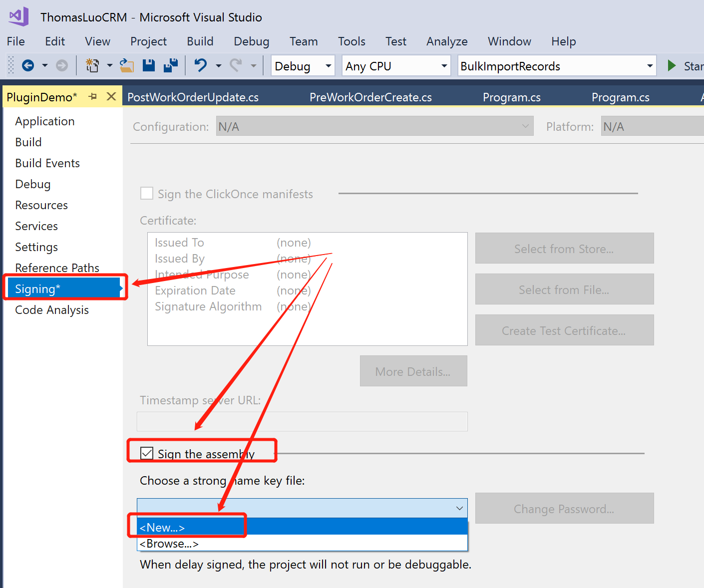Pin the PluginDemo tab
Screen dimensions: 704x588
click(92, 96)
